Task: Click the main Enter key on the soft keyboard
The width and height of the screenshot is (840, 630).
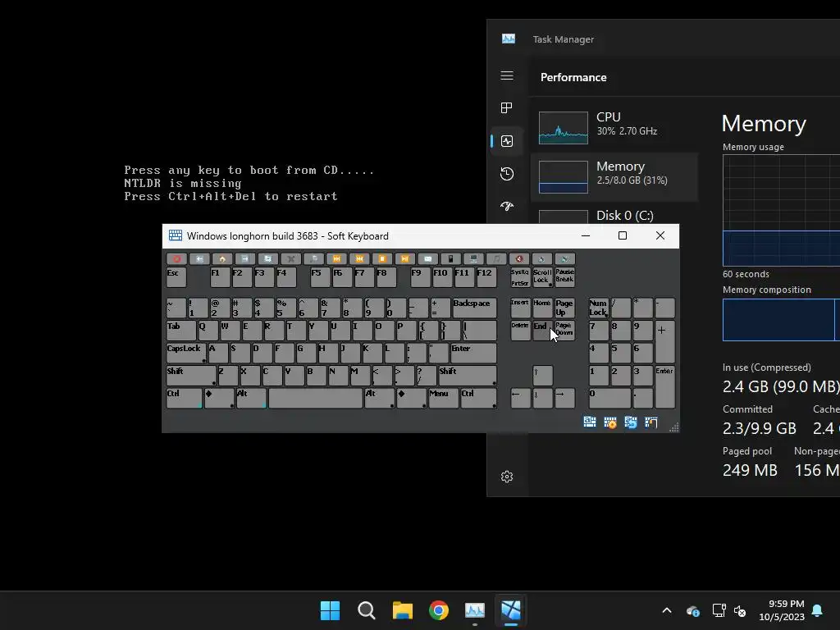Action: tap(473, 354)
